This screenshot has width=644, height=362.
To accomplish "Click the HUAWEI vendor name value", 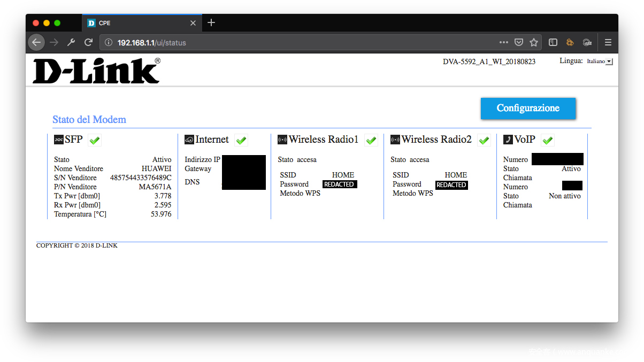I will (156, 168).
